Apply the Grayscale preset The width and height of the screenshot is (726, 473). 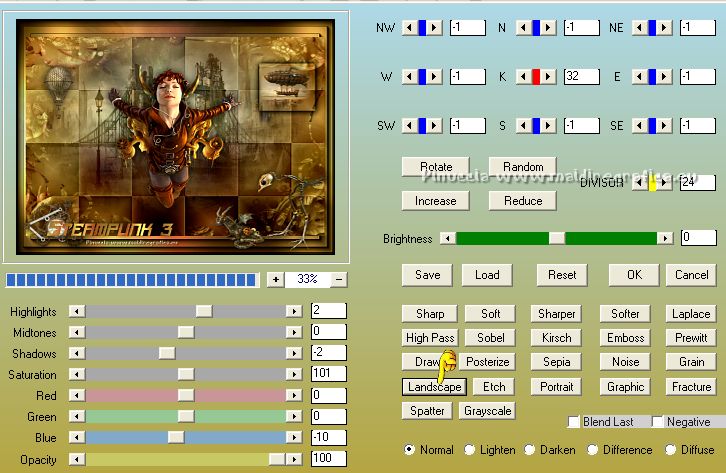pyautogui.click(x=487, y=411)
